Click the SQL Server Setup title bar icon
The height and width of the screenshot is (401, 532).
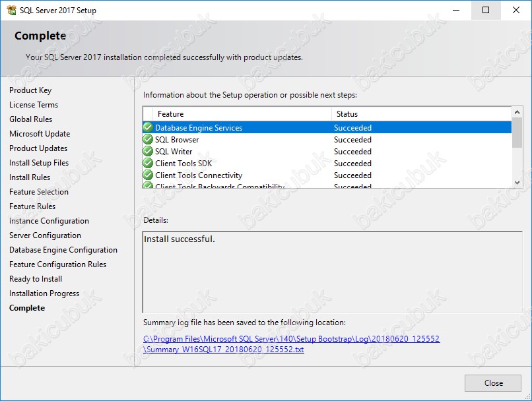11,10
